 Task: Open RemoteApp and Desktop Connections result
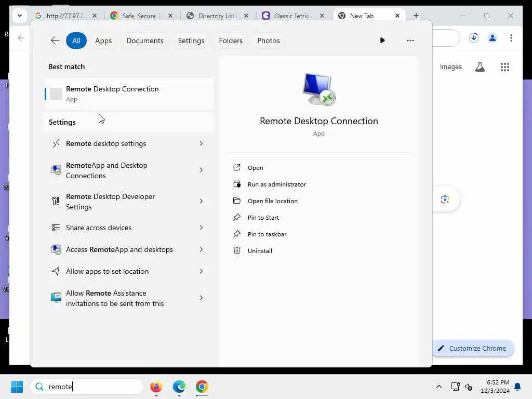[x=129, y=170]
